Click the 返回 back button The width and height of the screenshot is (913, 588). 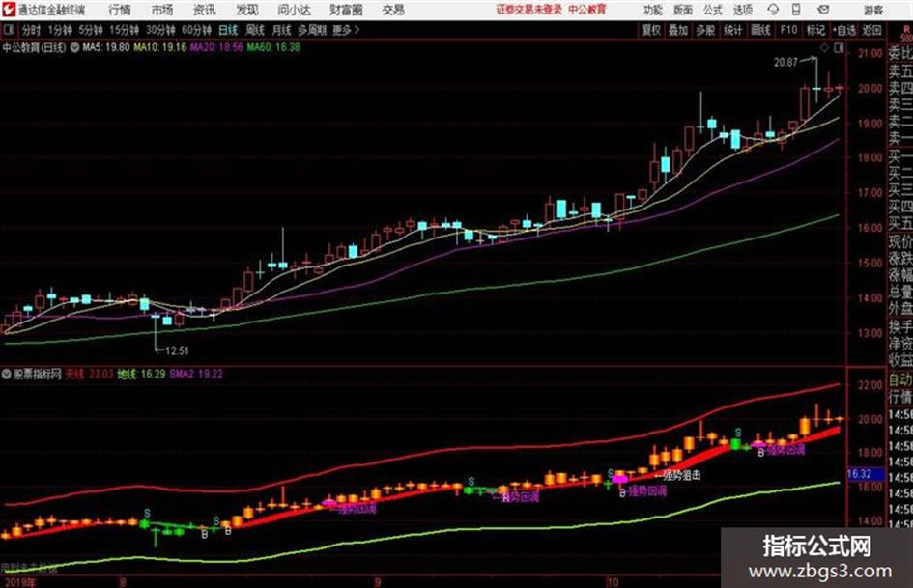pos(871,30)
